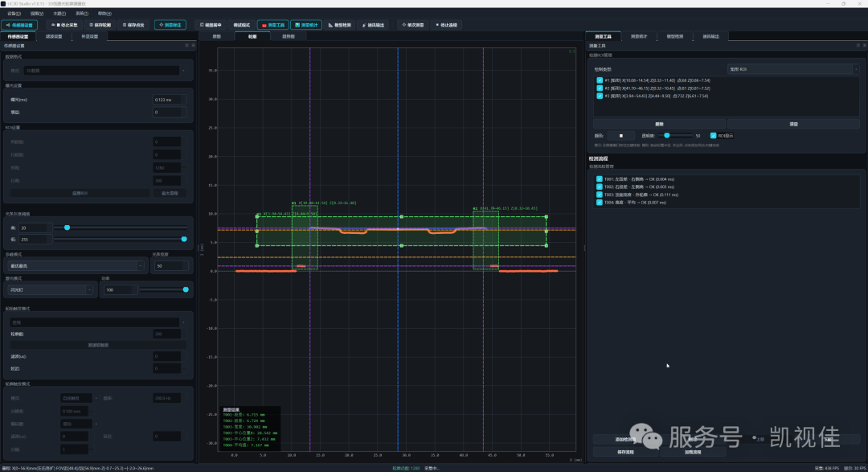The width and height of the screenshot is (868, 472).
Task: Uncheck ROI #1 rectangle checkbox
Action: (600, 80)
